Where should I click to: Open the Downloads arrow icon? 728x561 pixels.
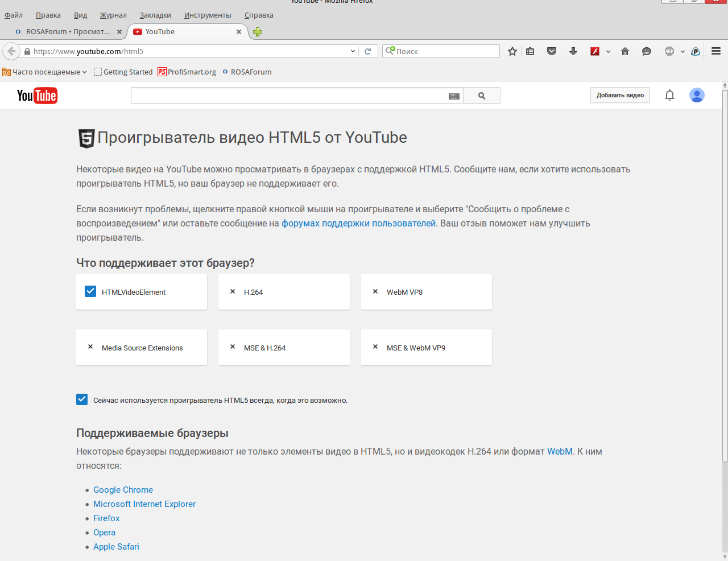(x=573, y=51)
